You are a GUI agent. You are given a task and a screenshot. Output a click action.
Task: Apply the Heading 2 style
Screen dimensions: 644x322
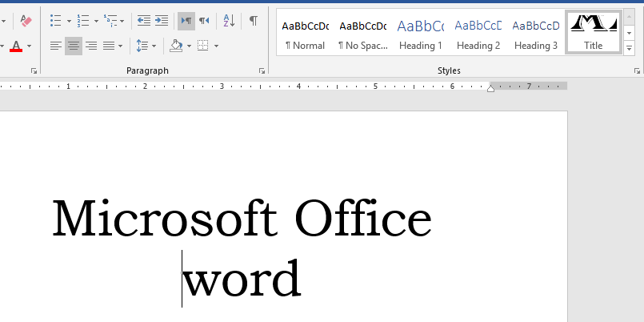[x=478, y=33]
